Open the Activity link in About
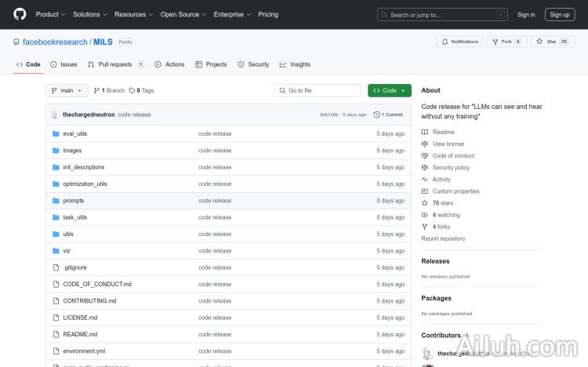Viewport: 588px width, 367px height. click(441, 180)
